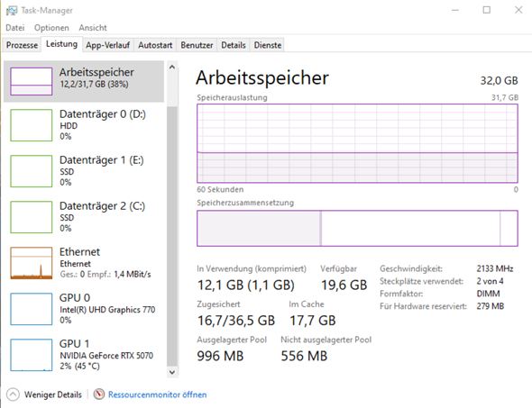The width and height of the screenshot is (532, 408).
Task: Click the Ressourcenmonitor gauge icon
Action: coord(98,394)
